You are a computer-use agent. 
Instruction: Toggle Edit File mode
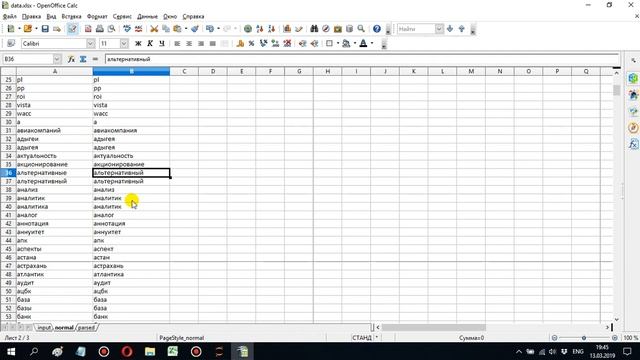tap(72, 29)
